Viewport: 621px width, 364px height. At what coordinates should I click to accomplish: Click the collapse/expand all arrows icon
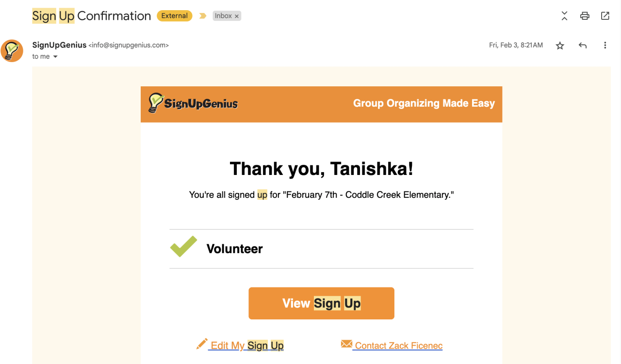pyautogui.click(x=564, y=16)
